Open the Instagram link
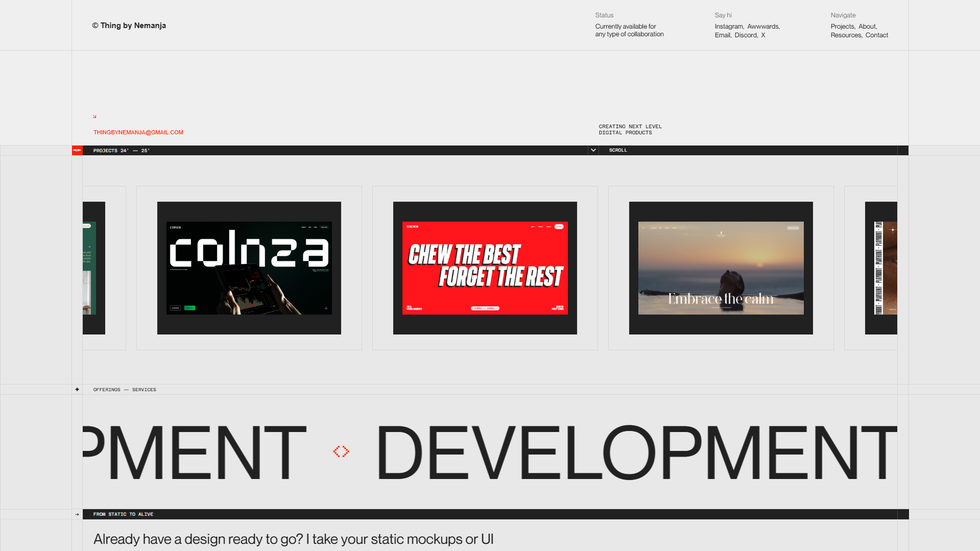980x551 pixels. (x=729, y=27)
